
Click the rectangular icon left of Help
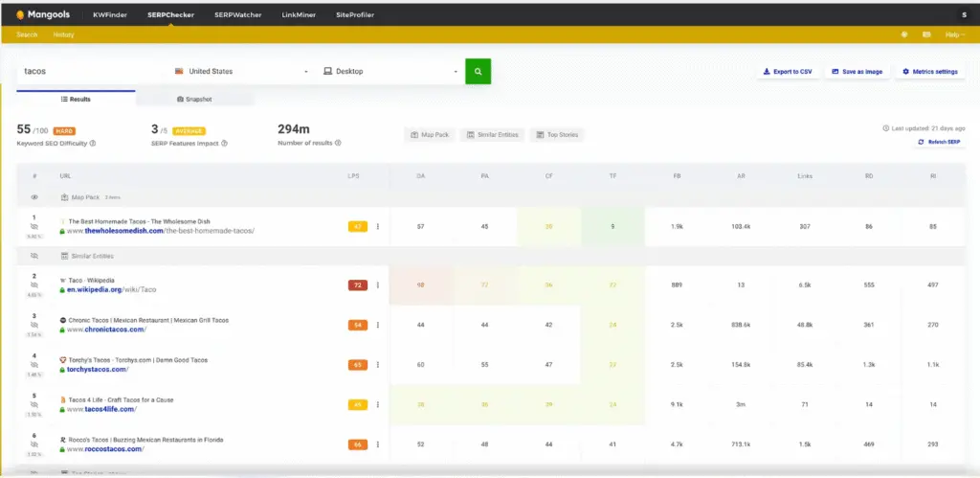click(926, 35)
